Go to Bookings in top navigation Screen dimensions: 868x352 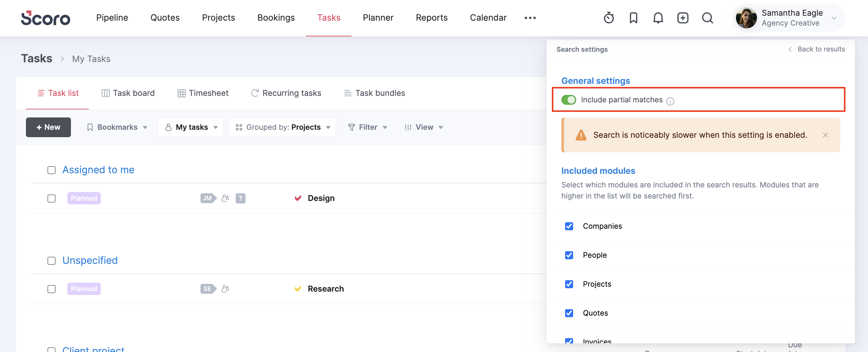click(276, 18)
